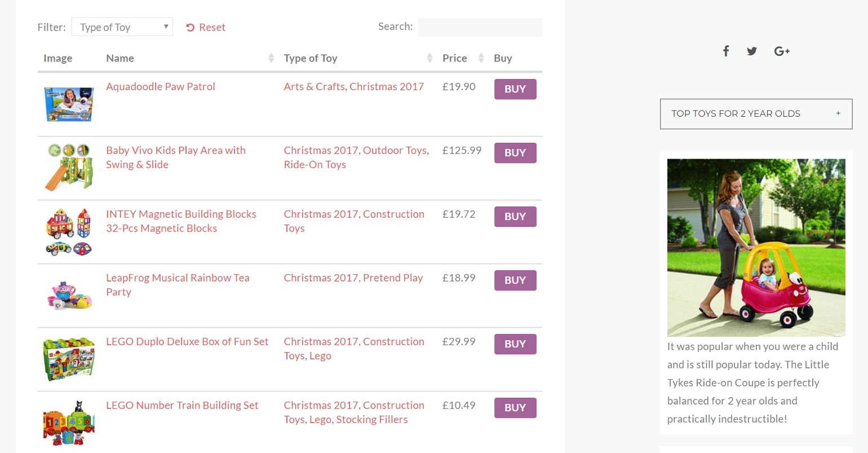Sort table by Price column arrows

pos(481,58)
